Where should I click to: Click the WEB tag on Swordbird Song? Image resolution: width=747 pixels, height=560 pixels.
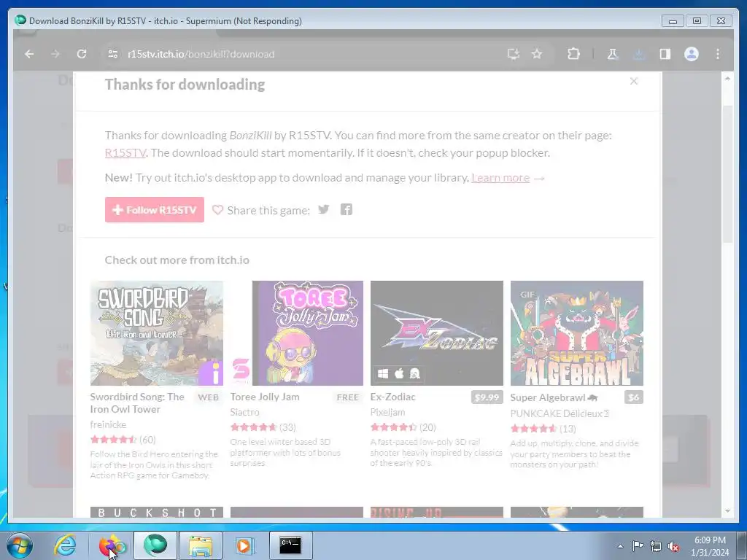tap(208, 397)
